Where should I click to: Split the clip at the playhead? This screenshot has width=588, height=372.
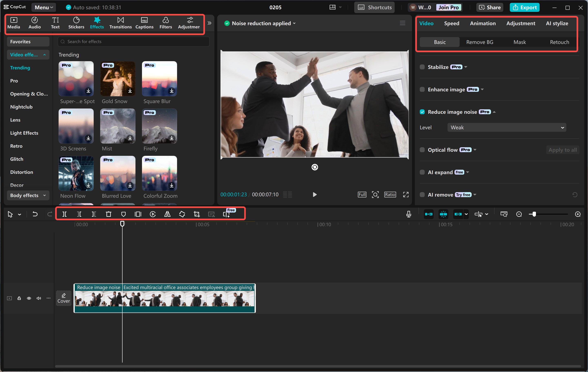[x=65, y=214]
